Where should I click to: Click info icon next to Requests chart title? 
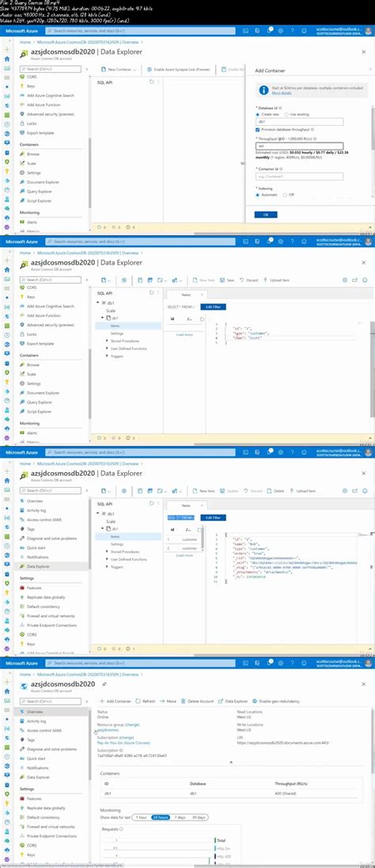[121, 828]
